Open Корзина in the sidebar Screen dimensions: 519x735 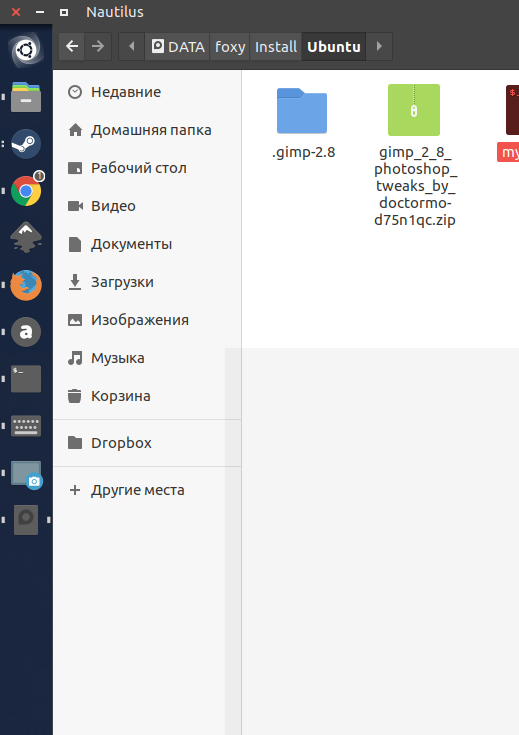point(147,396)
